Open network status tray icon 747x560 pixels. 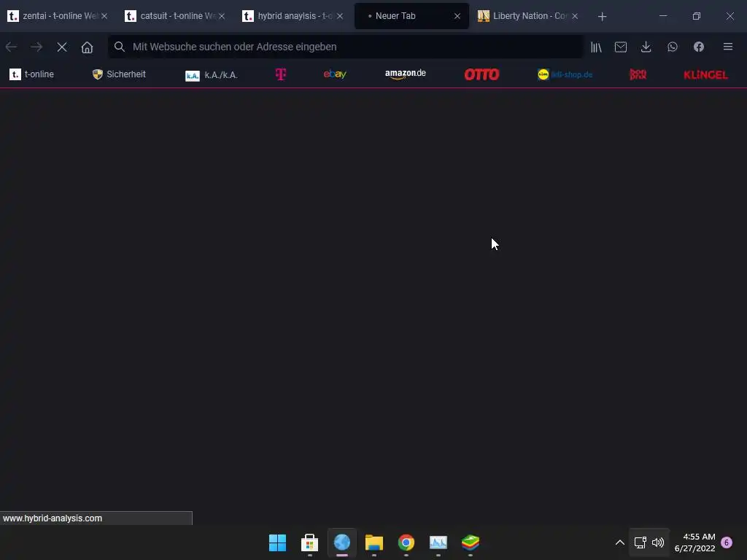click(x=640, y=542)
